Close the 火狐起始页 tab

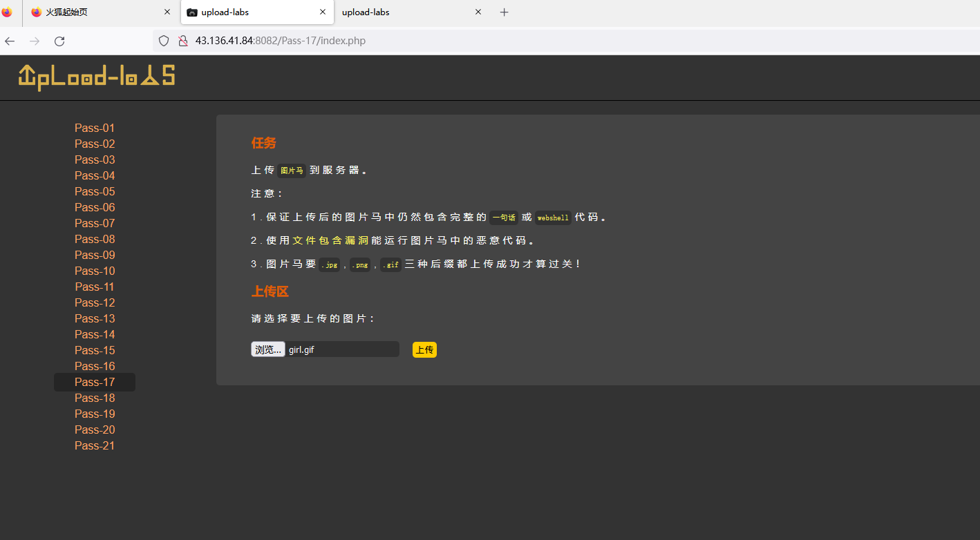(167, 12)
